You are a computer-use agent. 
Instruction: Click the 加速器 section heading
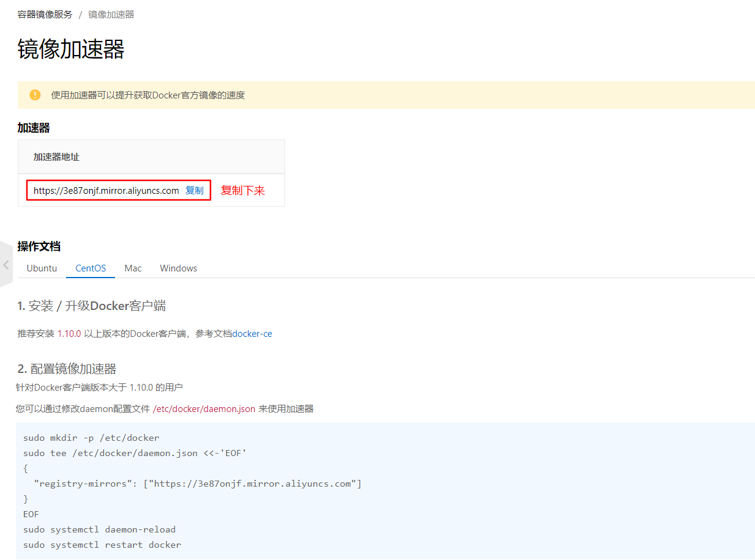click(34, 128)
